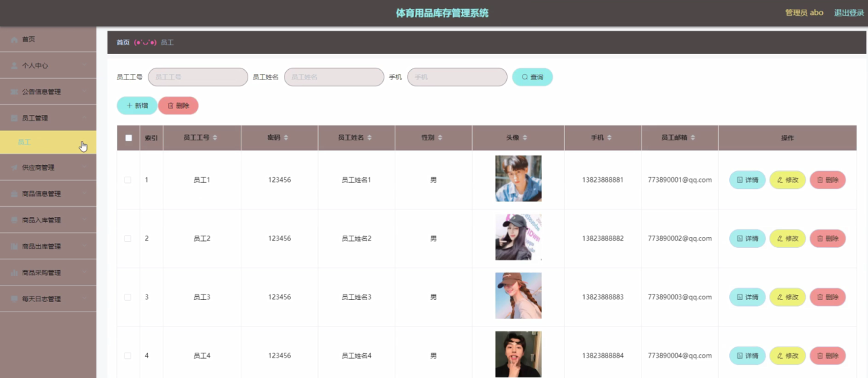Click 员工姓名3's avatar photo
The height and width of the screenshot is (378, 868).
pos(518,296)
